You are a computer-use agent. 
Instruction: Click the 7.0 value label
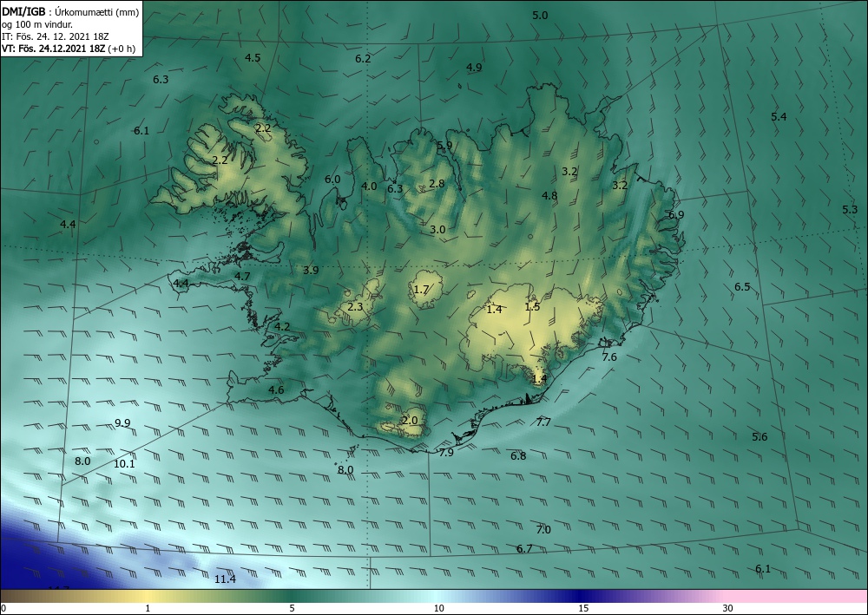543,530
